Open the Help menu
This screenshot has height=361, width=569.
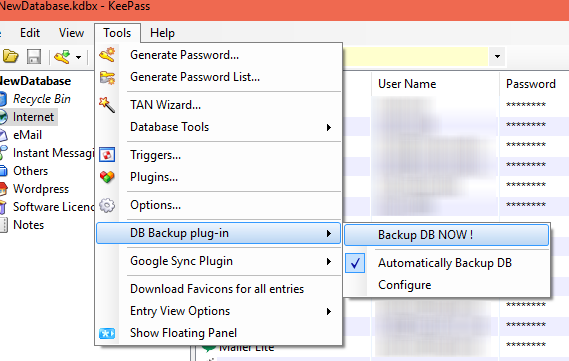[x=162, y=33]
